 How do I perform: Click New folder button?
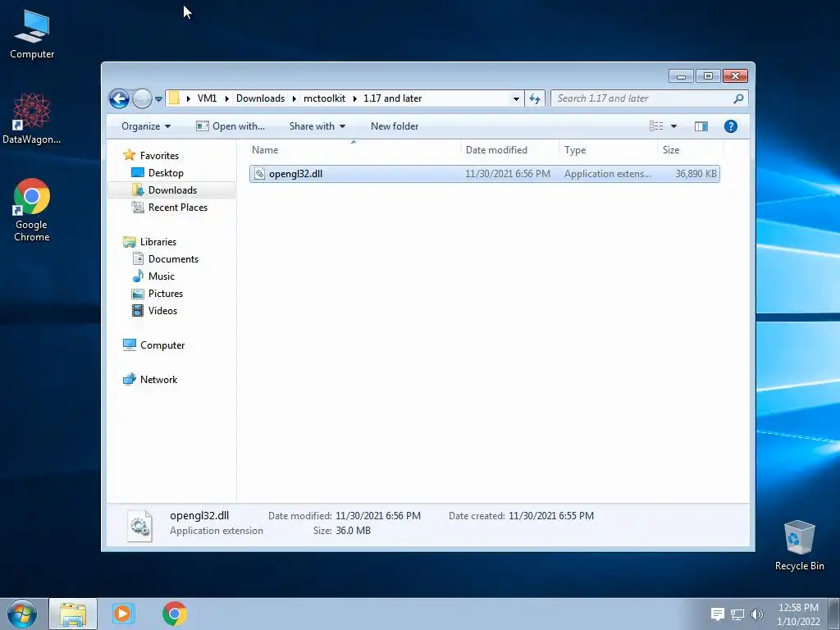tap(395, 126)
